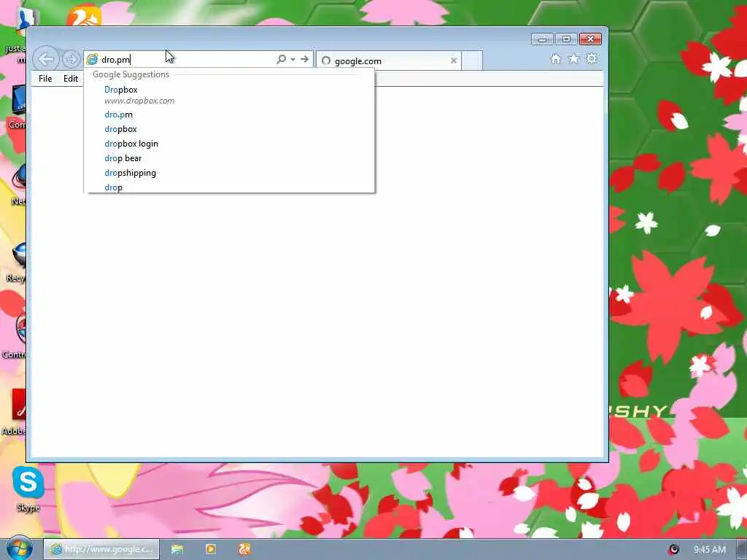Click the browser Forward arrow button
The width and height of the screenshot is (747, 560).
point(71,60)
